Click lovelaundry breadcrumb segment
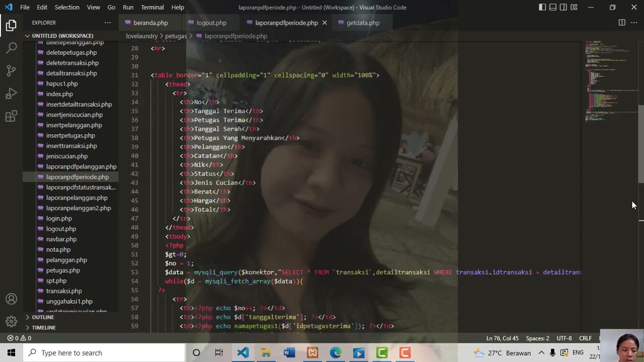The width and height of the screenshot is (644, 362). point(141,36)
